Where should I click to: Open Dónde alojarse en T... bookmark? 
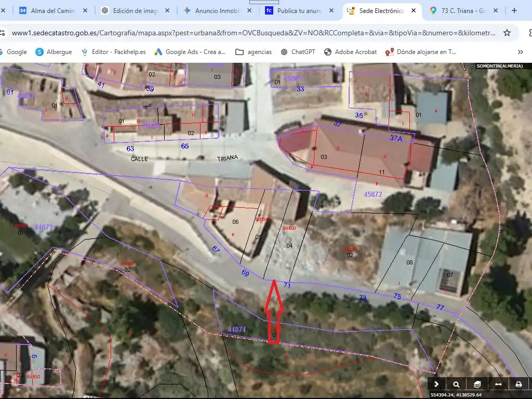pyautogui.click(x=421, y=52)
